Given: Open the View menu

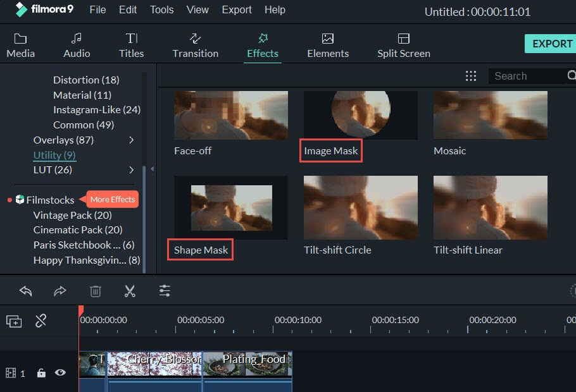Looking at the screenshot, I should tap(197, 9).
